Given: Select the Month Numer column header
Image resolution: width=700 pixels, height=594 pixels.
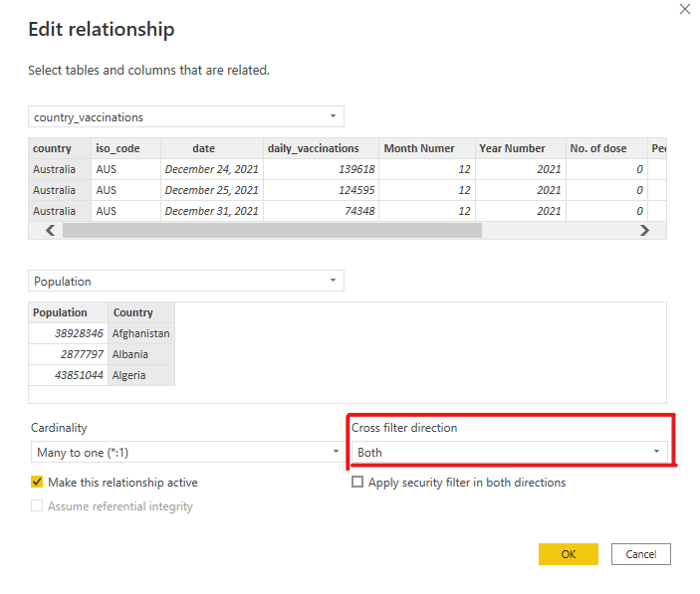Looking at the screenshot, I should (x=427, y=148).
